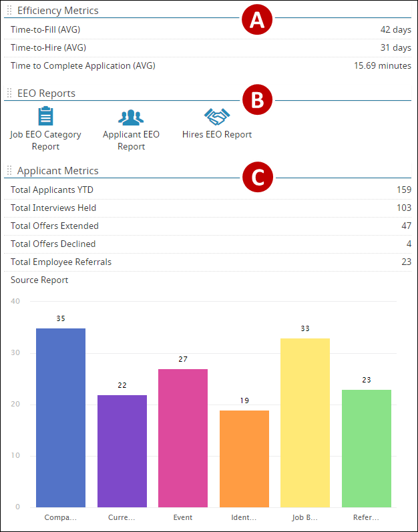The image size is (418, 532).
Task: Click the purple Curre... bar in chart
Action: coord(122,451)
